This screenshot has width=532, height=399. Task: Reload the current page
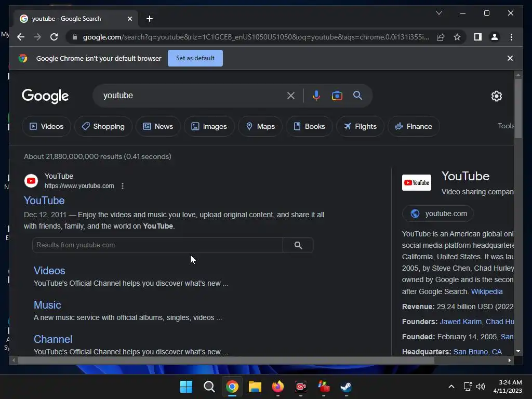click(54, 37)
